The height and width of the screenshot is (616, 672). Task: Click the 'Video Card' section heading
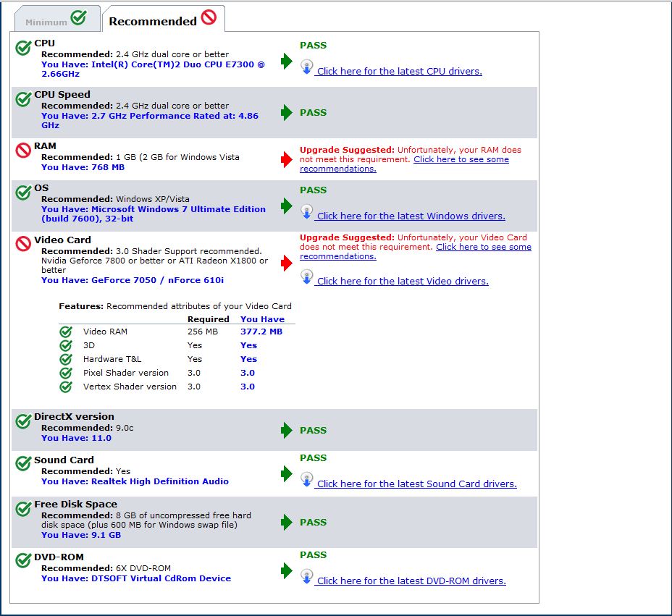pos(62,240)
